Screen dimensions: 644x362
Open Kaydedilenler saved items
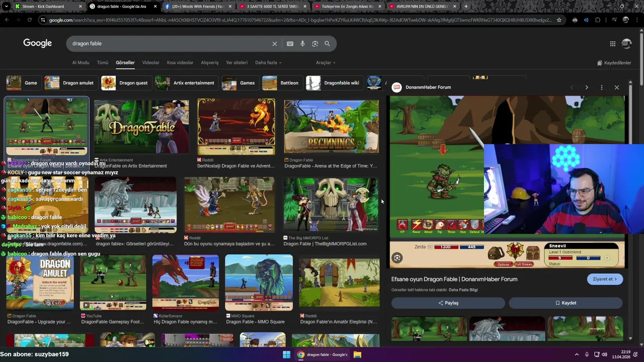tap(614, 63)
